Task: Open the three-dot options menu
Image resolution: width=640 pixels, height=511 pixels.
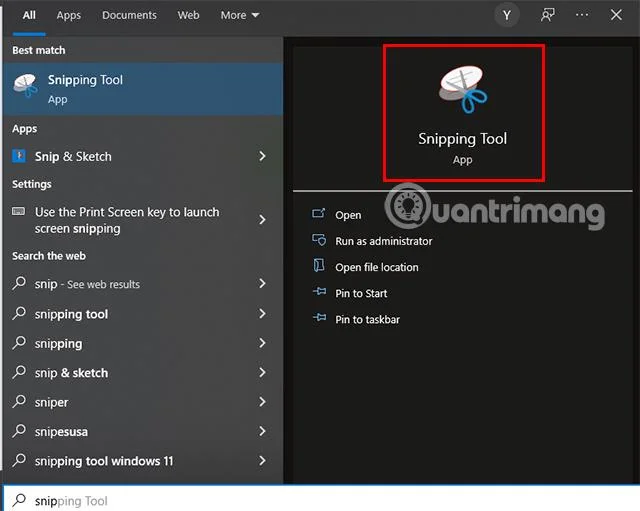Action: [x=582, y=15]
